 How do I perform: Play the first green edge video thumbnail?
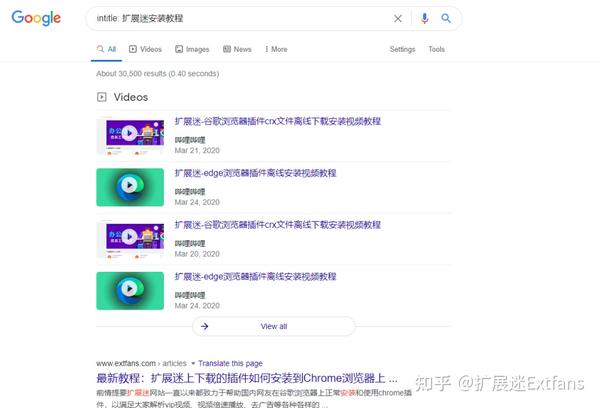coord(130,187)
